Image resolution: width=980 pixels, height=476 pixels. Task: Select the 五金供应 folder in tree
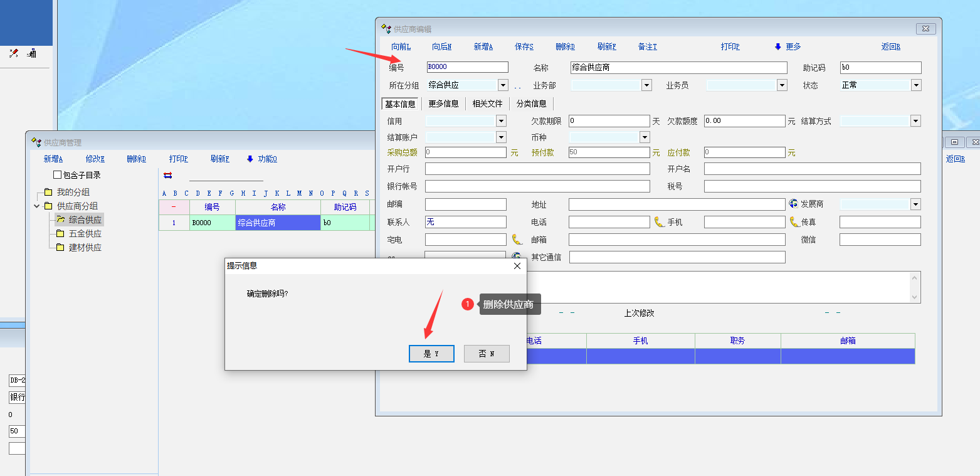pos(85,234)
